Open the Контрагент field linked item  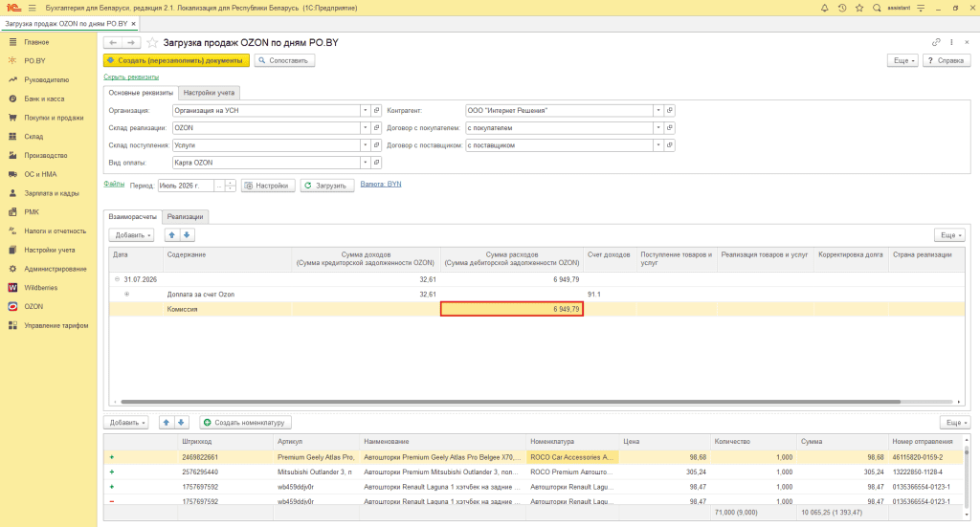(x=669, y=111)
